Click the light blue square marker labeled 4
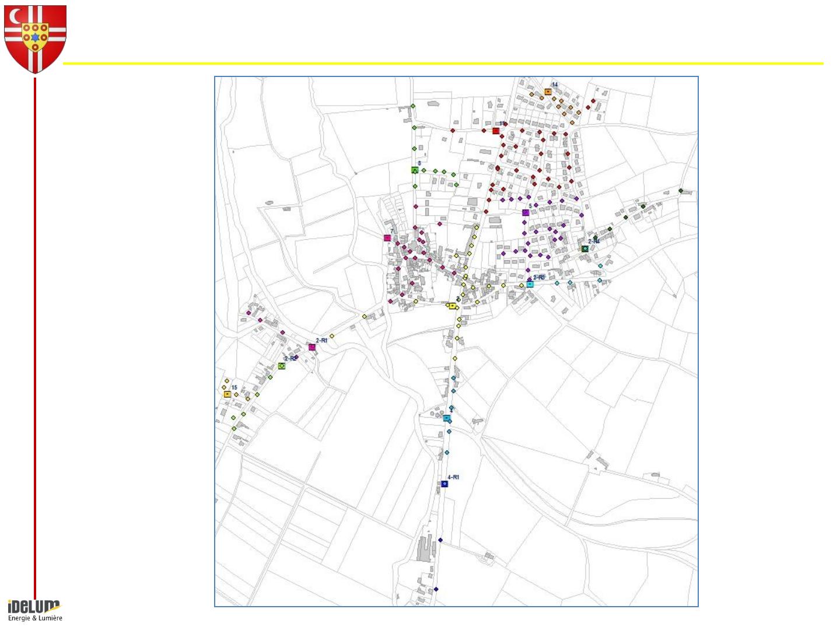 coord(446,418)
